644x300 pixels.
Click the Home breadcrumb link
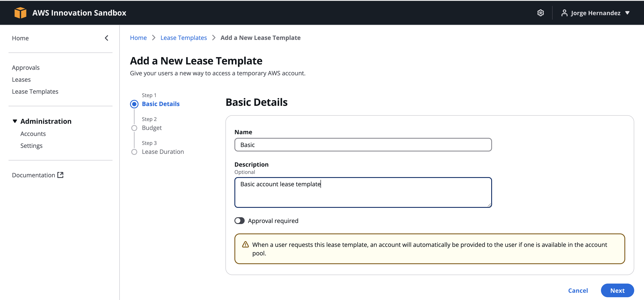pos(138,38)
